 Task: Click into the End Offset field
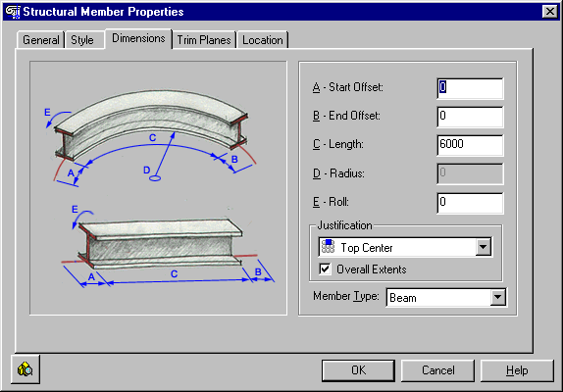click(x=470, y=117)
